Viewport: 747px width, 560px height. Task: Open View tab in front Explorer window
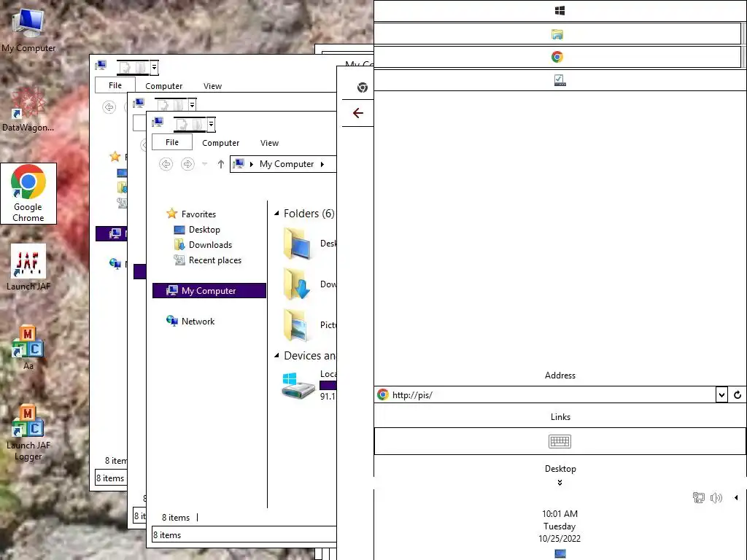pos(269,143)
